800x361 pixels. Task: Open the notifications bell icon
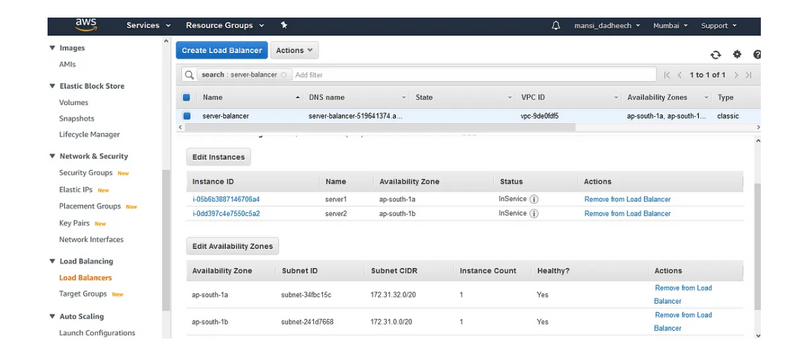point(556,25)
